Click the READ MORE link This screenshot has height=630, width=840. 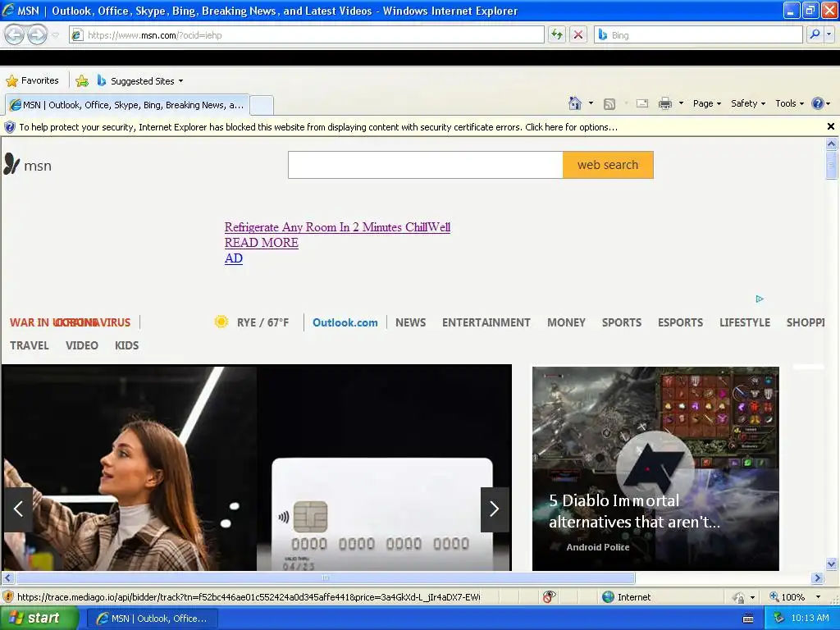pyautogui.click(x=262, y=243)
